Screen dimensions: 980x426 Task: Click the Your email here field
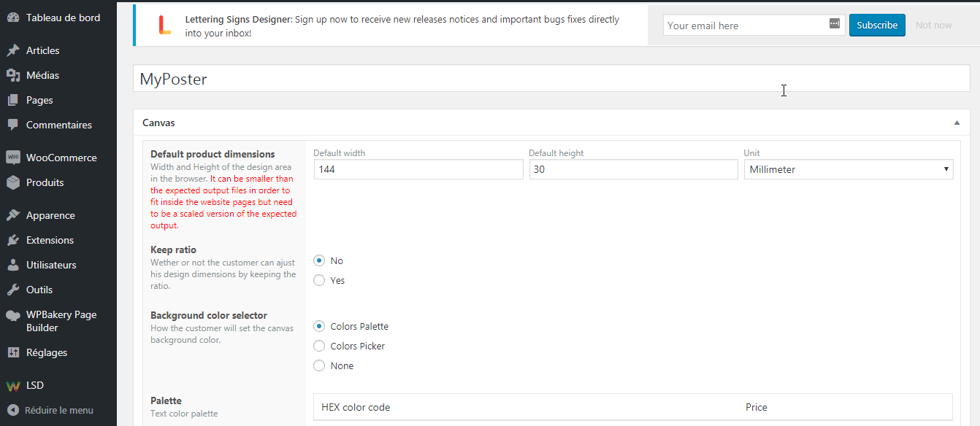pos(754,25)
